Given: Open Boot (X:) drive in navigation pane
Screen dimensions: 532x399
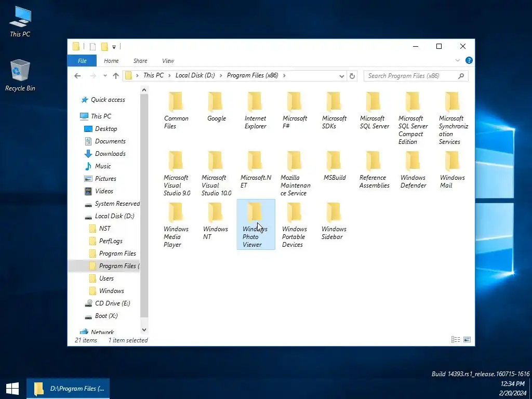Looking at the screenshot, I should pyautogui.click(x=101, y=316).
